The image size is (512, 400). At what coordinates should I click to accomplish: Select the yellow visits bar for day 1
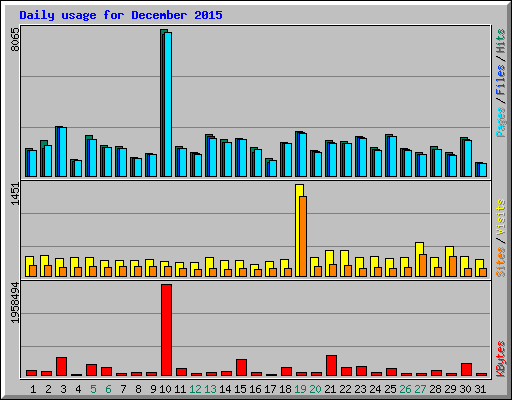point(29,266)
